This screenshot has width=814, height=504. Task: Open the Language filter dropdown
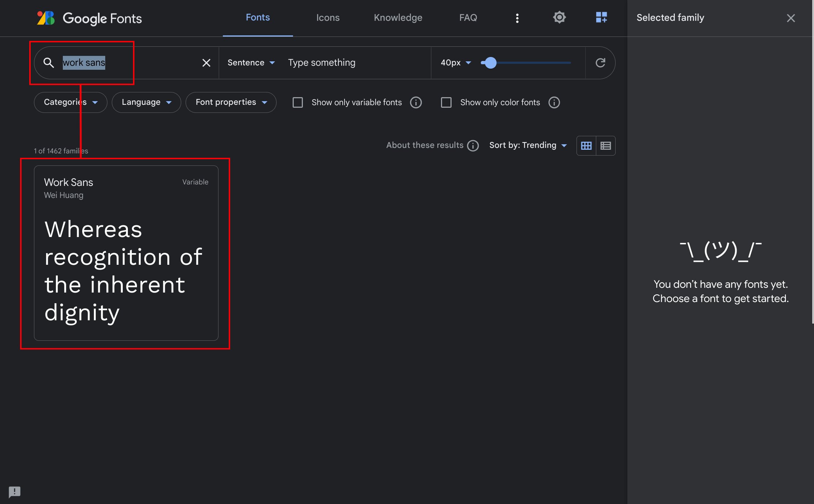click(x=147, y=103)
